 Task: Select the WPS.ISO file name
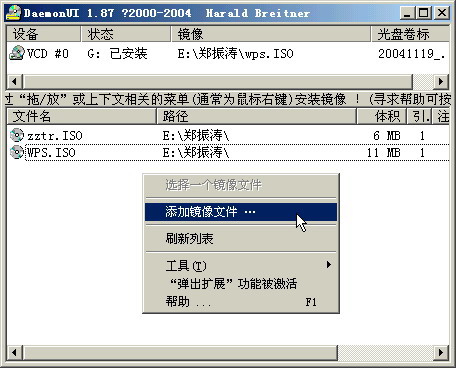click(51, 153)
